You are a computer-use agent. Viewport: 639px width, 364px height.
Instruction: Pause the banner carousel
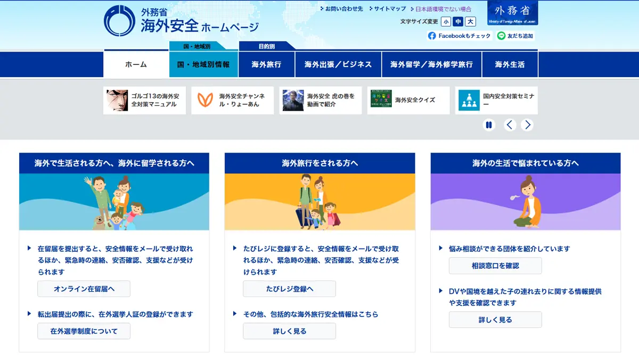click(489, 125)
